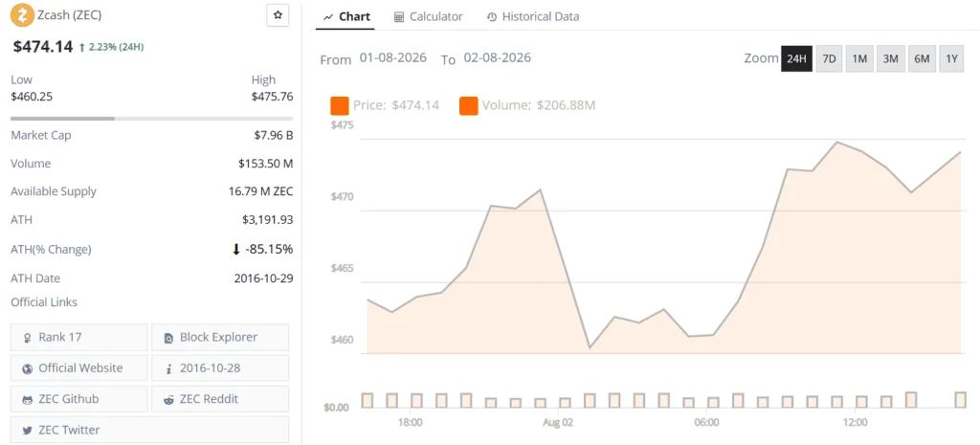The height and width of the screenshot is (445, 980).
Task: Click the Aug 02 axis label
Action: tap(558, 422)
